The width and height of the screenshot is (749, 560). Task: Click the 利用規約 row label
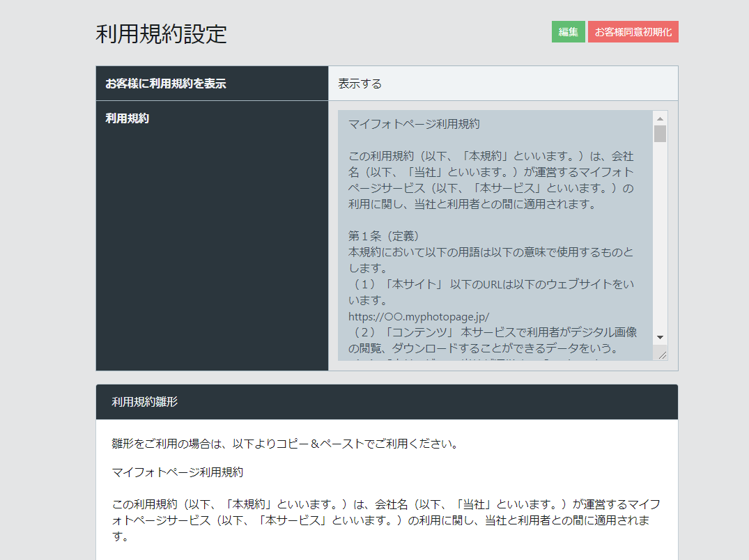pyautogui.click(x=128, y=118)
